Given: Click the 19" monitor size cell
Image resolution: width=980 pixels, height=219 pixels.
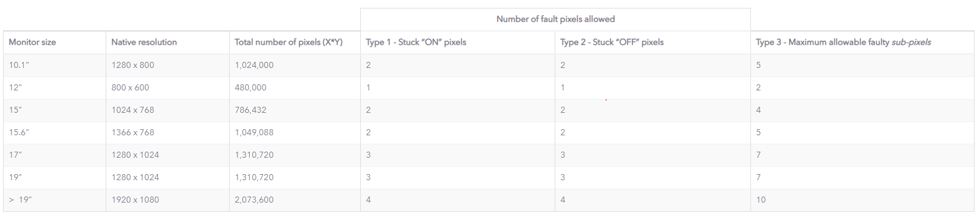Looking at the screenshot, I should 55,177.
